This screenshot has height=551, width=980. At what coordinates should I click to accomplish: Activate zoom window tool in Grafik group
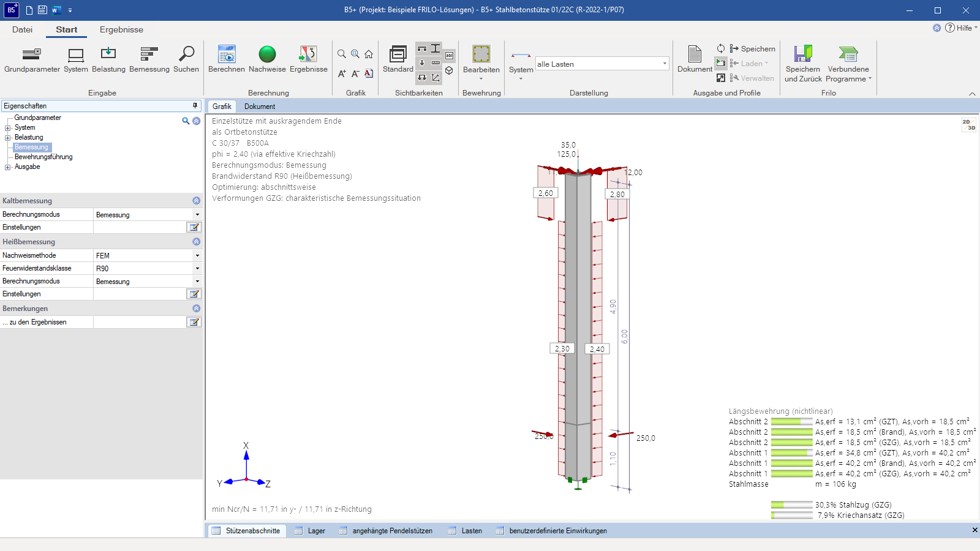[x=355, y=54]
